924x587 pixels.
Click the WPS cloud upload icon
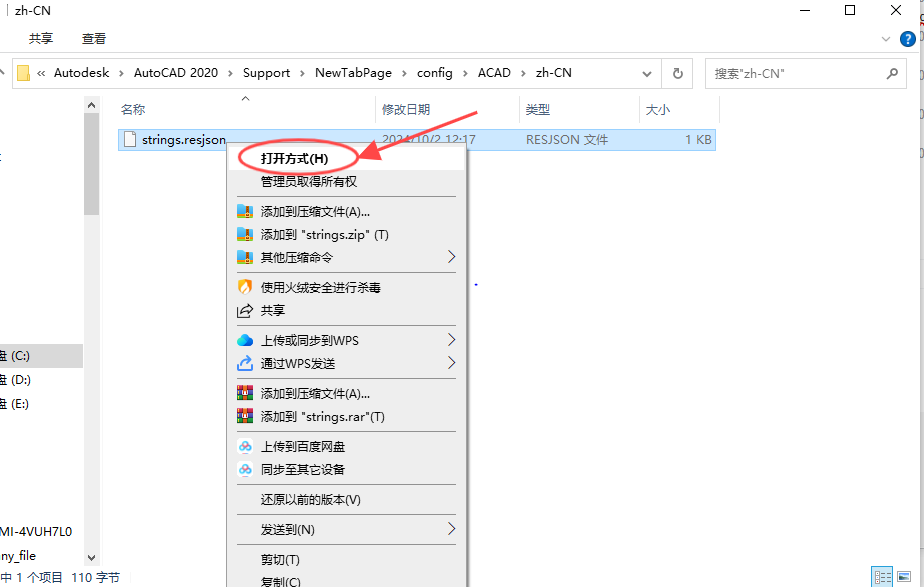[245, 340]
